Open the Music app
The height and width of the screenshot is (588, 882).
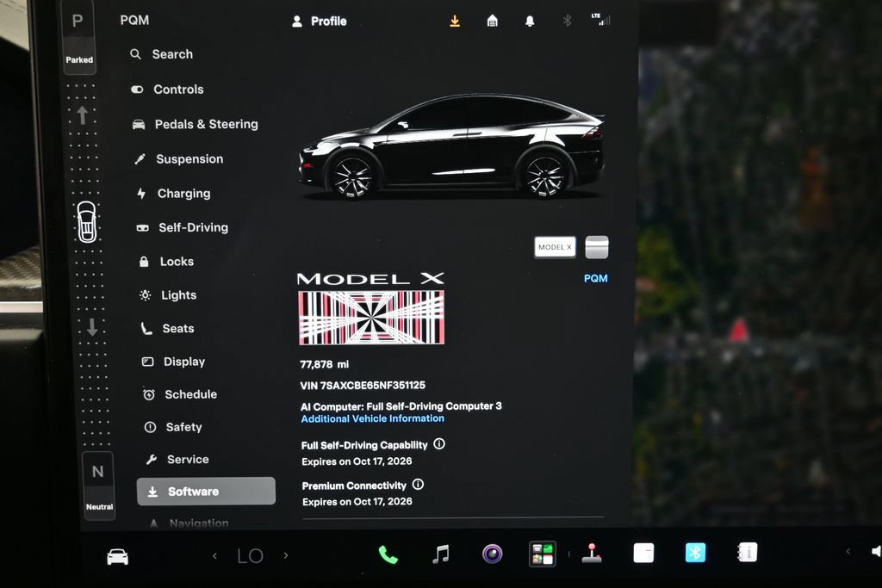point(440,554)
